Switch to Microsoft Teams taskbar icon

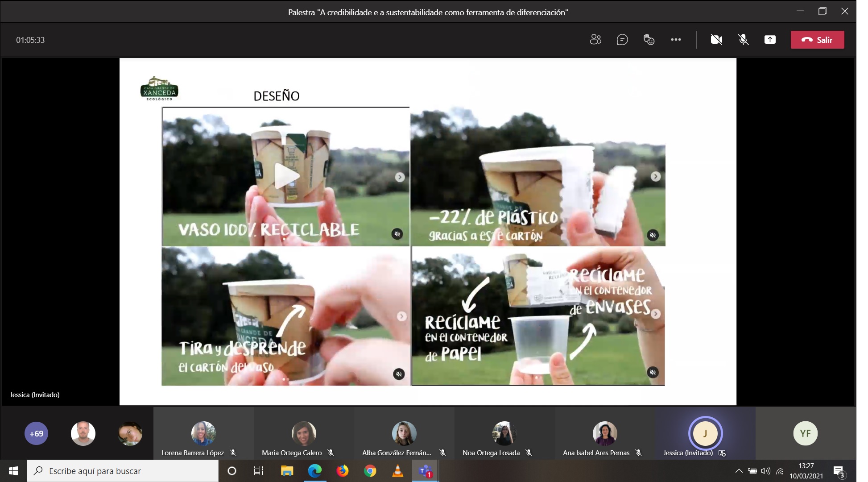pos(426,471)
